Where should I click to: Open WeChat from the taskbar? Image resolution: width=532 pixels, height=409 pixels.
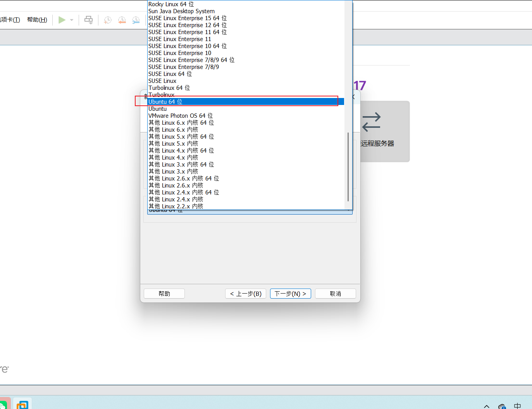click(3, 404)
